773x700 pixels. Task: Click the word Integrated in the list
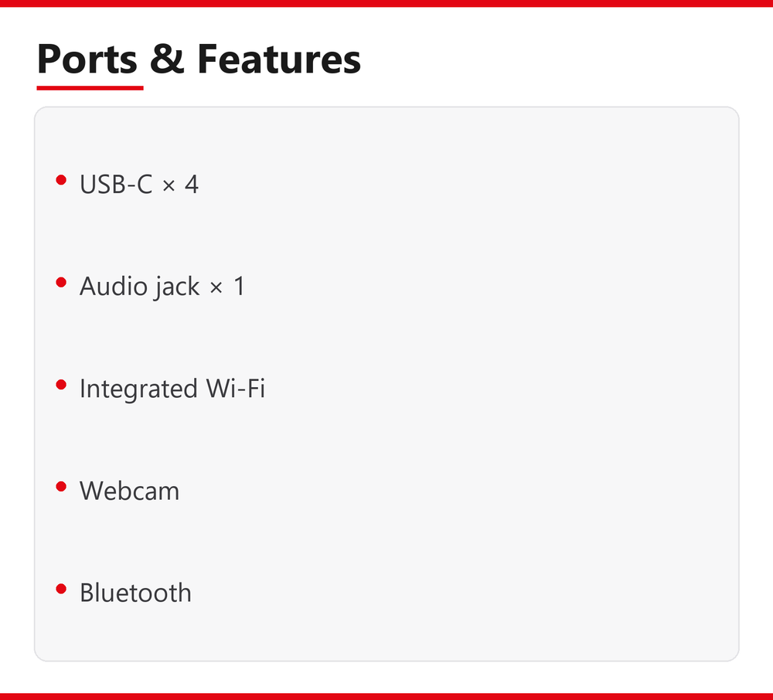point(139,389)
